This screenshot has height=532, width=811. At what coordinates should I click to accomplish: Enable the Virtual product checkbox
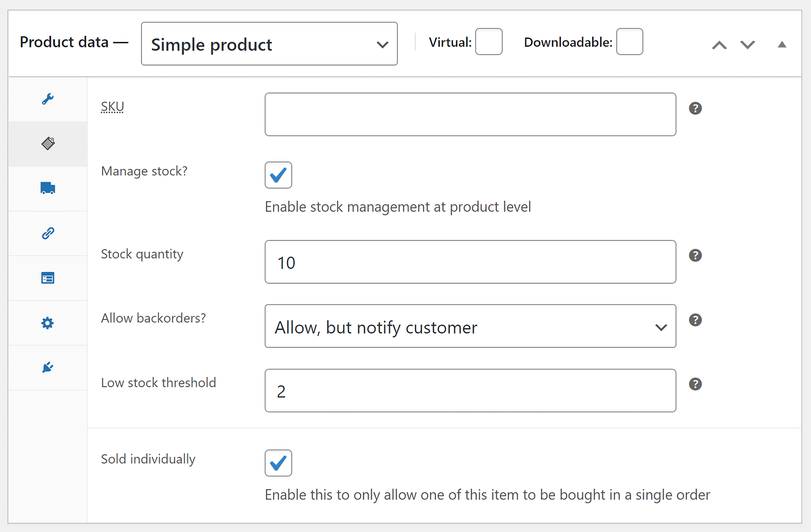(x=489, y=42)
